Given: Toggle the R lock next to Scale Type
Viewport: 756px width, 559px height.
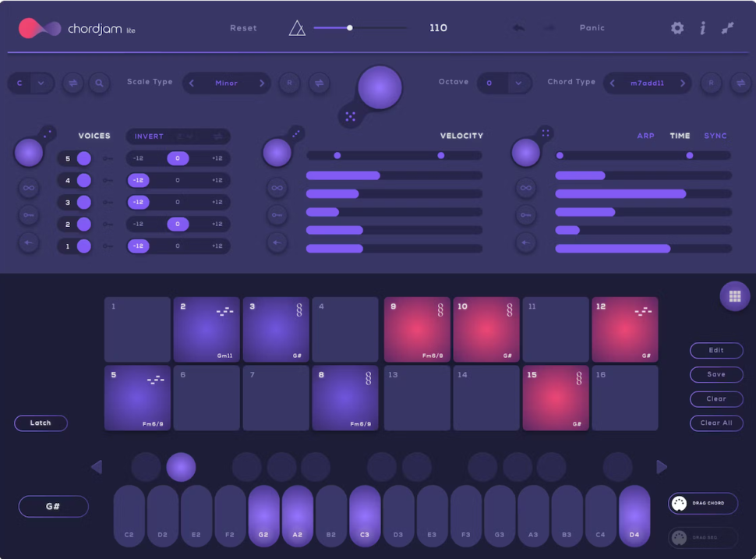Looking at the screenshot, I should [289, 83].
